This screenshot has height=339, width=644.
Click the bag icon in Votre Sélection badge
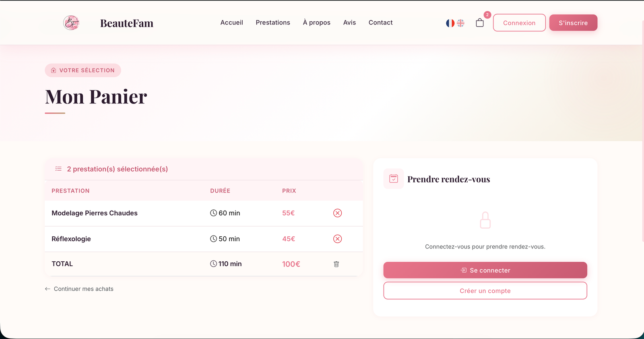click(x=54, y=70)
